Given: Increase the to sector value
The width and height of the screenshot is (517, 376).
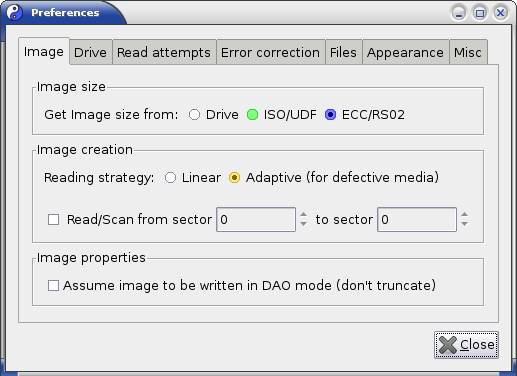Looking at the screenshot, I should click(465, 215).
